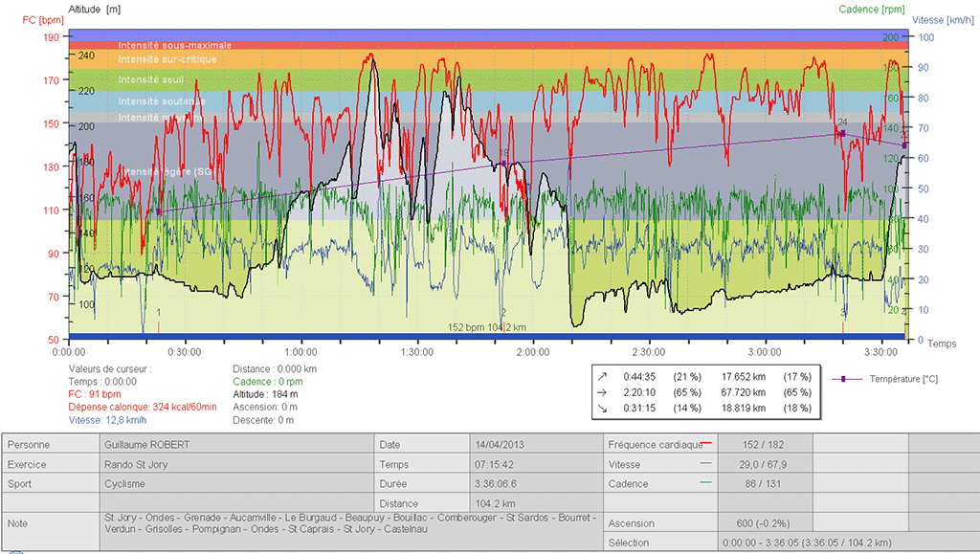Click the 'Cadence [rpm]' axis title
Viewport: 980px width, 554px height.
pos(871,9)
